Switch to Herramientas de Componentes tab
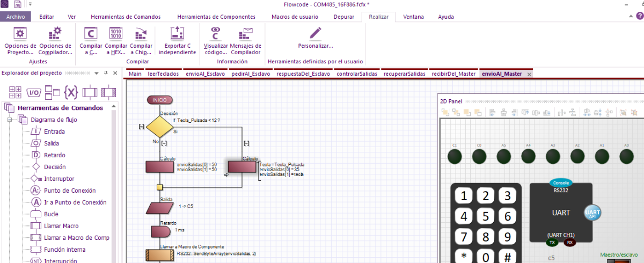This screenshot has height=263, width=644. click(216, 17)
